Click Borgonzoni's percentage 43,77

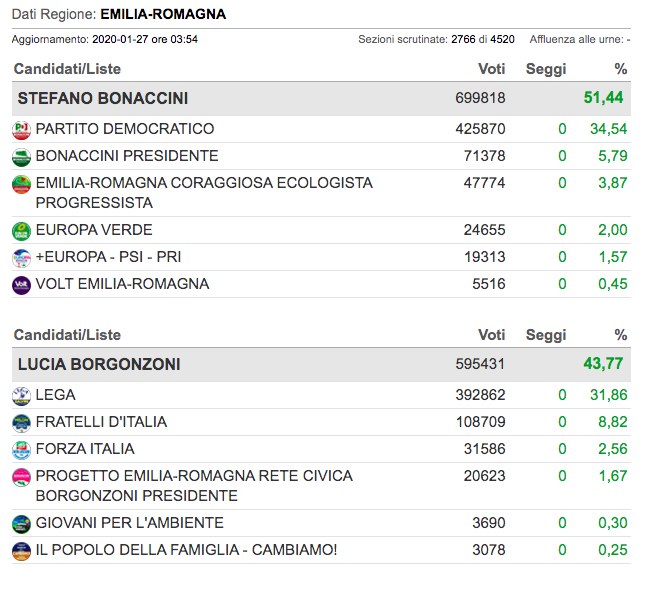(x=603, y=364)
